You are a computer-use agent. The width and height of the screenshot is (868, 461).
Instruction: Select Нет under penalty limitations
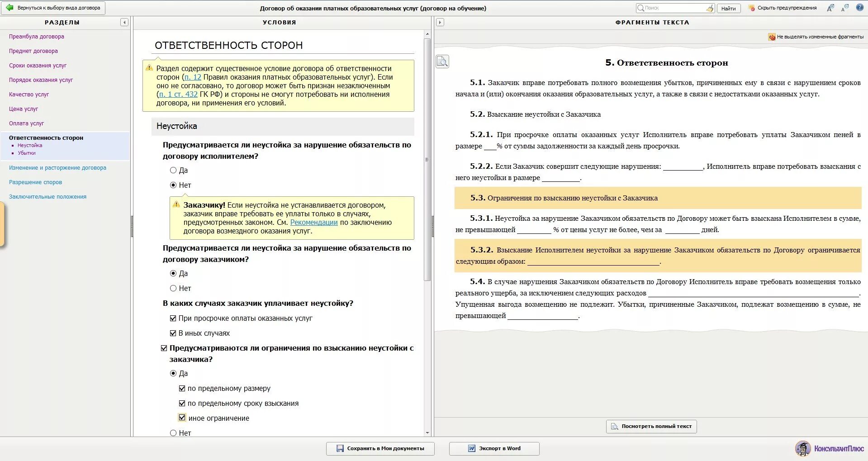173,433
